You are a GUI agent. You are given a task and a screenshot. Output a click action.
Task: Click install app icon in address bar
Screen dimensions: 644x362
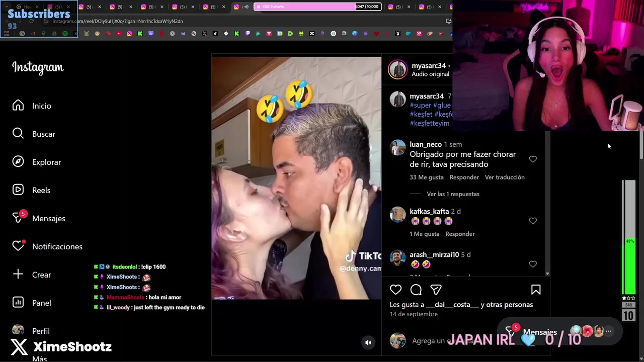tap(448, 21)
